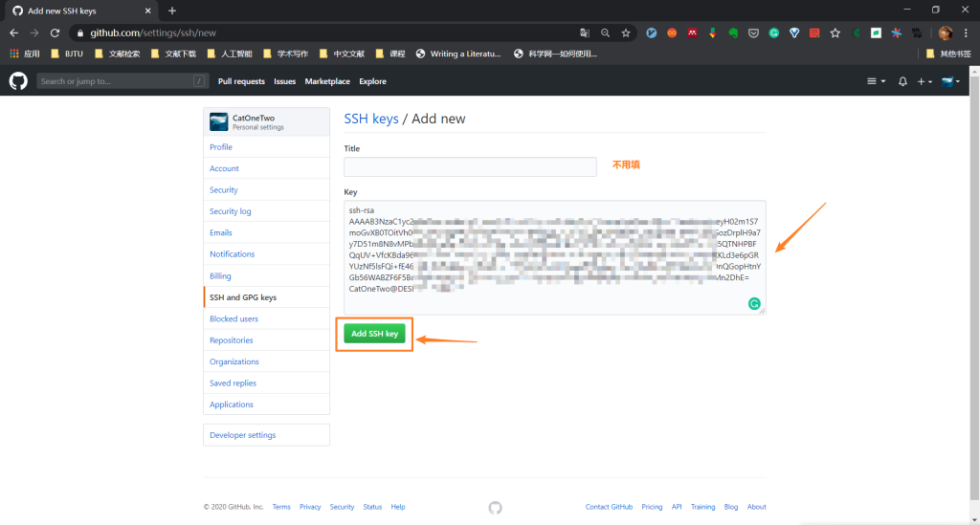Viewport: 980px width, 525px height.
Task: Click the browser forward arrow
Action: point(34,33)
